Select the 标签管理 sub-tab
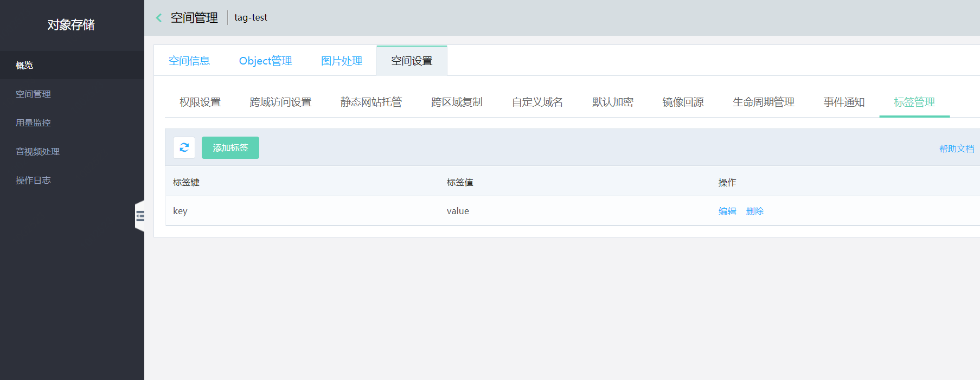The image size is (980, 380). point(914,102)
